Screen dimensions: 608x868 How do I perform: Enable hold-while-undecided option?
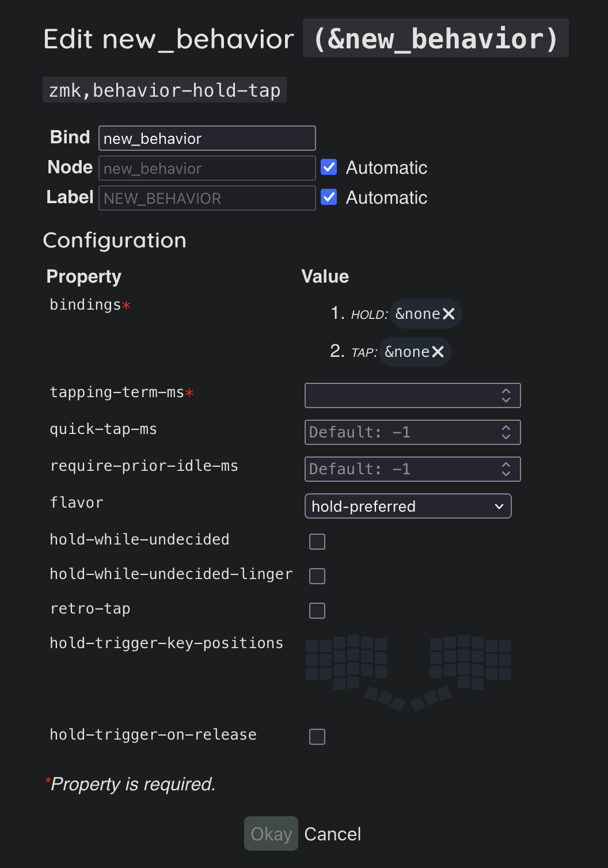[x=317, y=542]
